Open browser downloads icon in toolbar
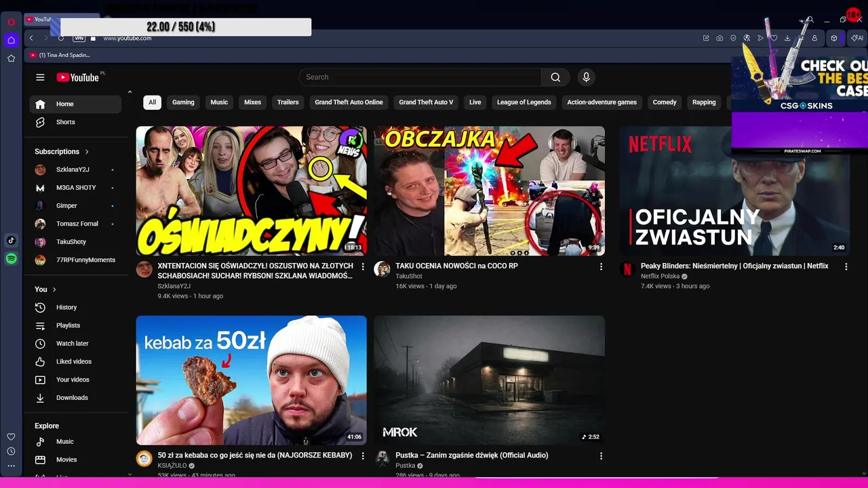 (787, 38)
